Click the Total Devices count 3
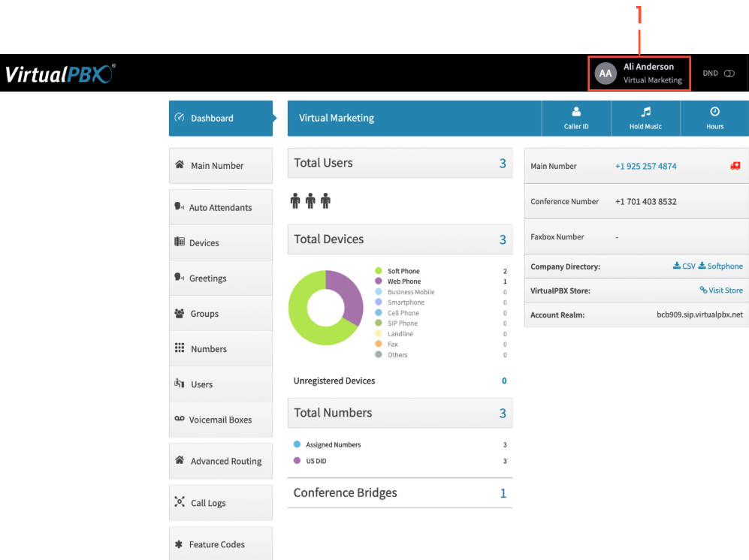Screen dimensions: 749x560 tap(503, 239)
